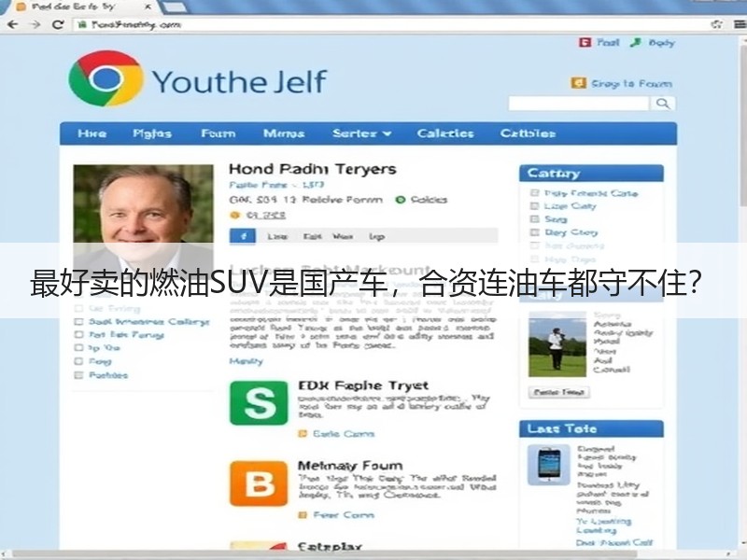Follow the 'Earle Carns' link
The height and width of the screenshot is (560, 747).
[344, 434]
